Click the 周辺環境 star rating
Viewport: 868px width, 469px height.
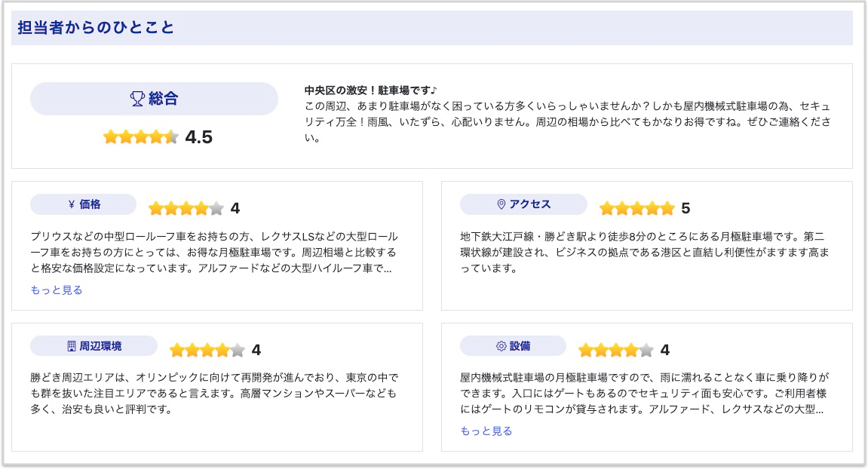[x=207, y=351]
